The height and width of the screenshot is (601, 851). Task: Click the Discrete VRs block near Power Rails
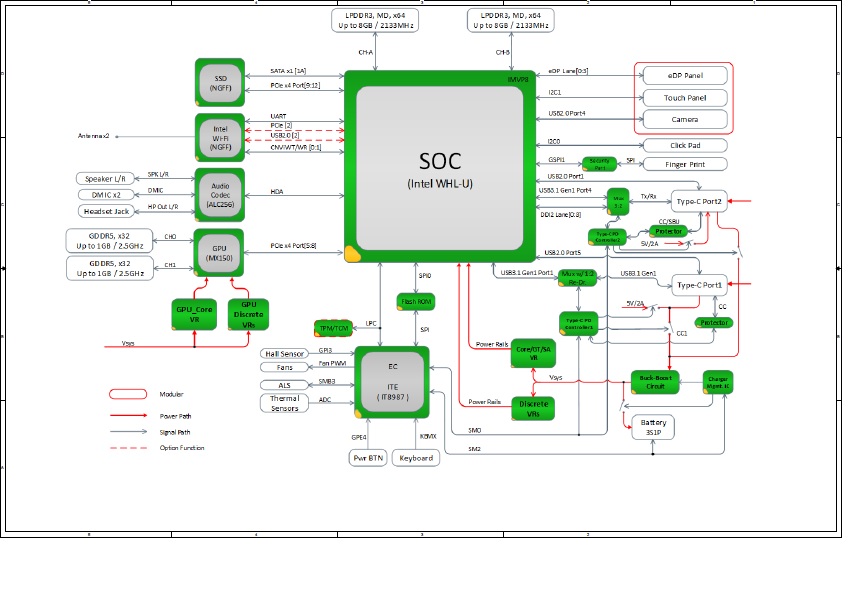pyautogui.click(x=533, y=409)
